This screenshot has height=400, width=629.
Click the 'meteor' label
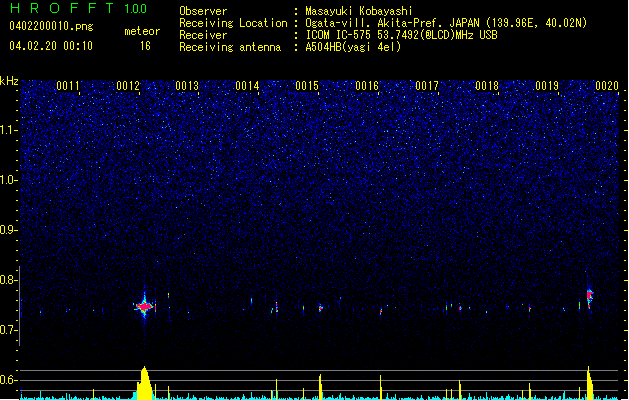[142, 31]
